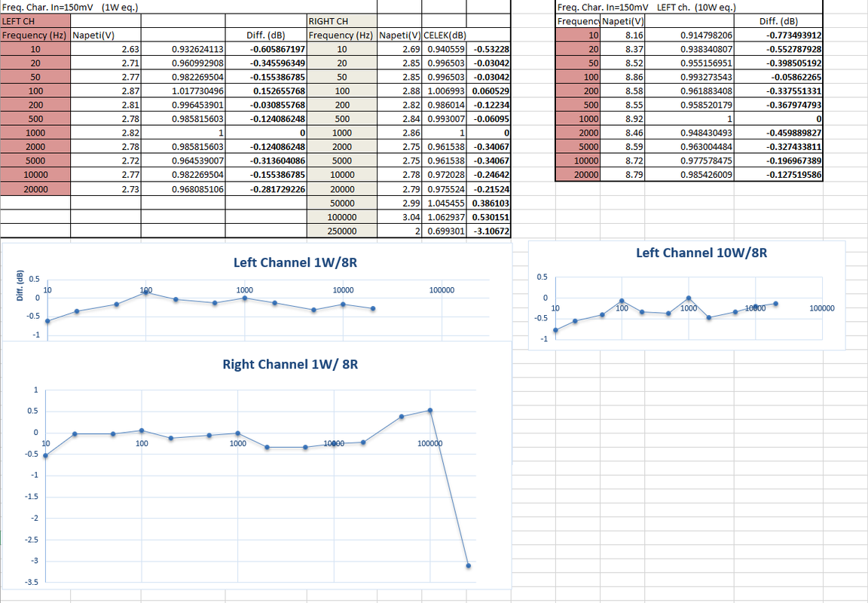This screenshot has height=603, width=868.
Task: Select the 1.062937 ratio cell
Action: 444,217
